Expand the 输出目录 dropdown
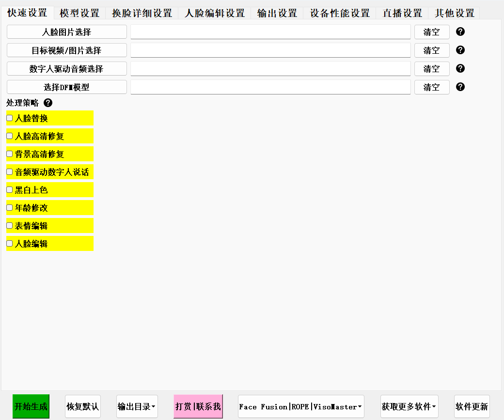Image resolution: width=504 pixels, height=420 pixels. pyautogui.click(x=137, y=406)
